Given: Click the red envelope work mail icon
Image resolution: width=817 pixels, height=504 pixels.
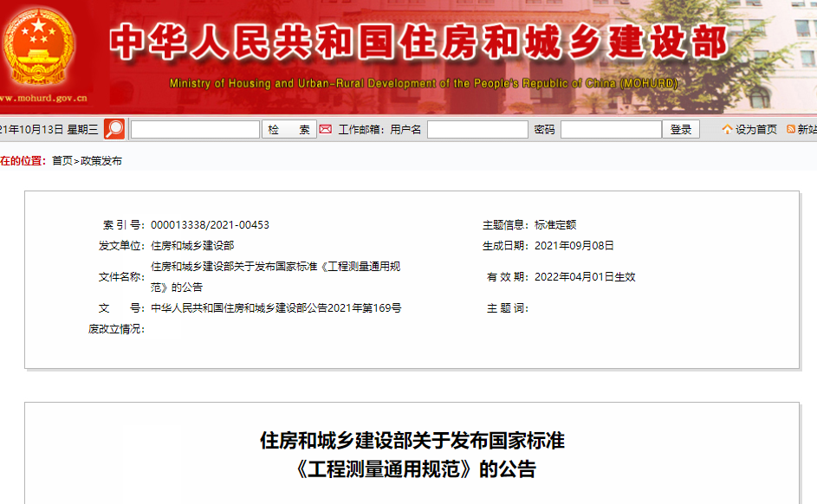Looking at the screenshot, I should pyautogui.click(x=326, y=129).
